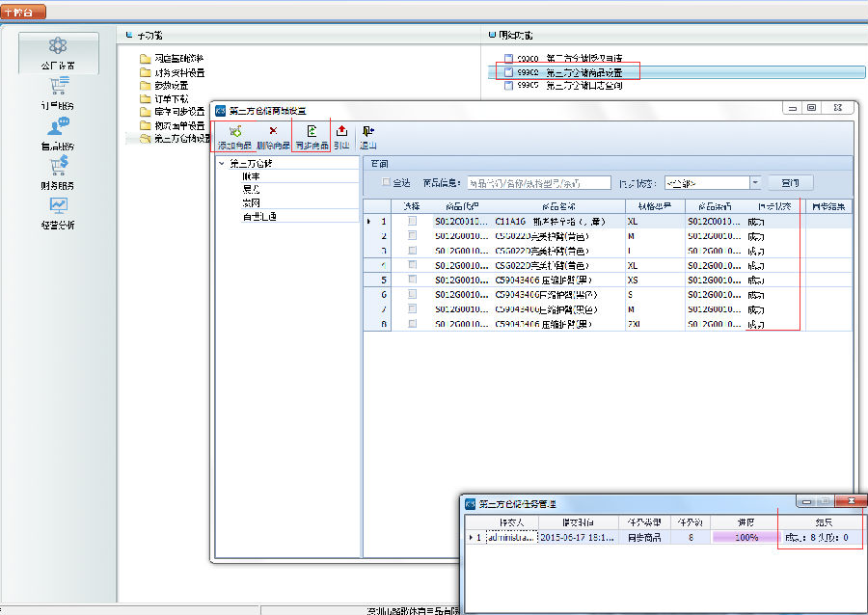Click the 商品名称 column header
868x615 pixels.
[558, 206]
